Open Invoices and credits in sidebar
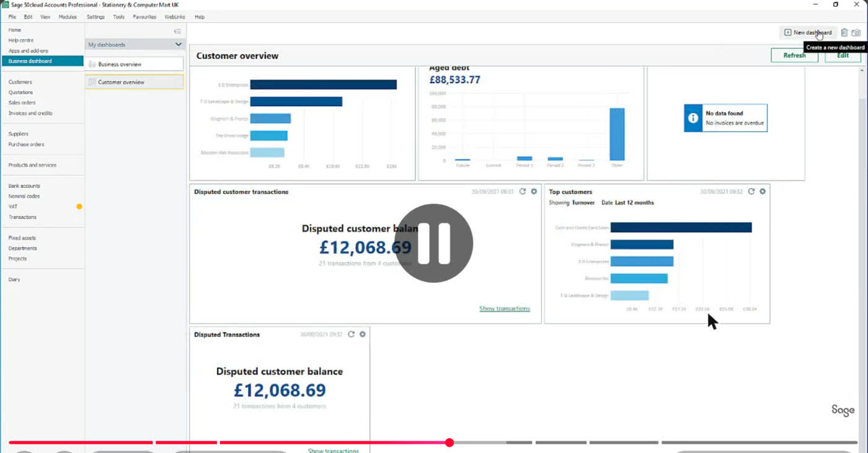 [x=30, y=113]
